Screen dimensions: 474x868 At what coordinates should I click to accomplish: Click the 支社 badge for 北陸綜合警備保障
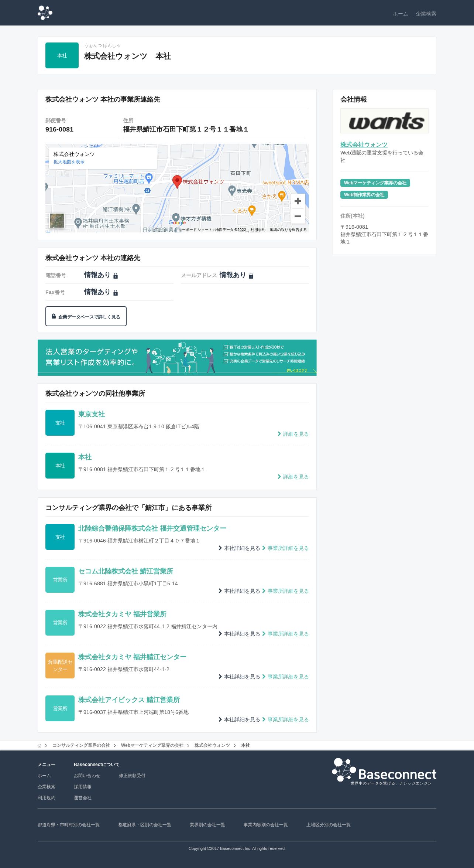coord(60,537)
